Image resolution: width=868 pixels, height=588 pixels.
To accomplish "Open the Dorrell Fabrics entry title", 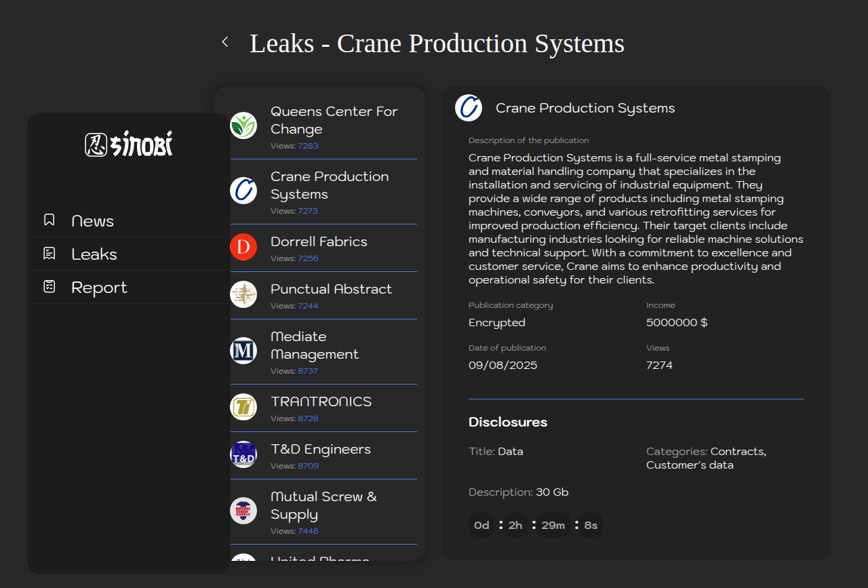I will click(x=319, y=241).
